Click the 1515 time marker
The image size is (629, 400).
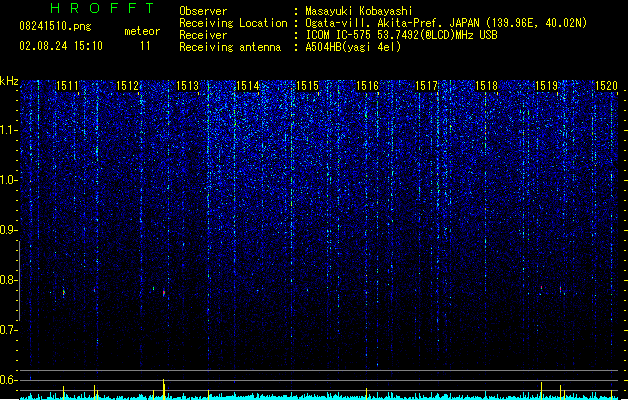(x=307, y=86)
